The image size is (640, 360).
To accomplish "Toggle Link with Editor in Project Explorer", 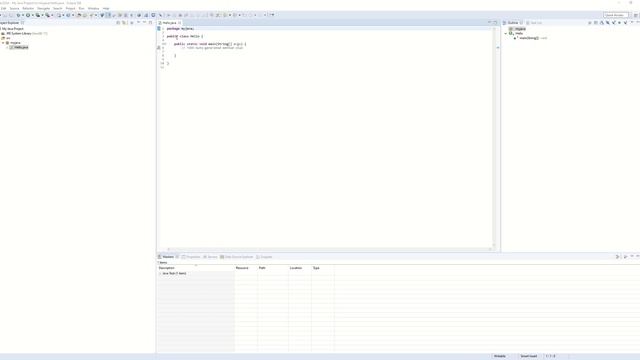I will pyautogui.click(x=124, y=23).
